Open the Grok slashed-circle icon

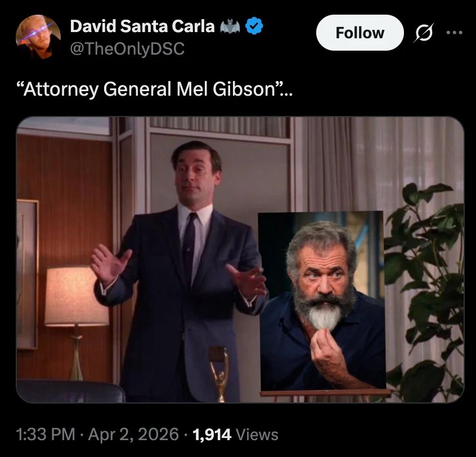point(424,32)
